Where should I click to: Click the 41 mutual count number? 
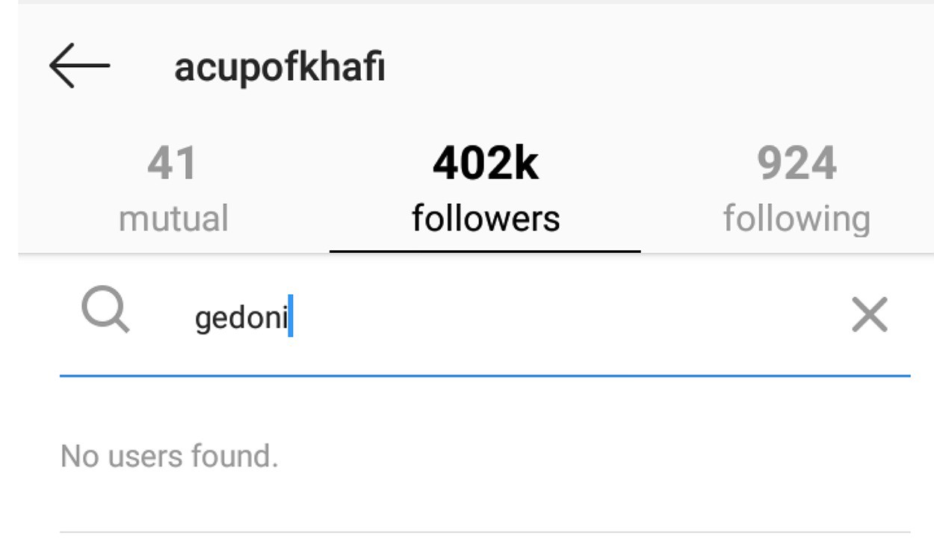pos(173,164)
